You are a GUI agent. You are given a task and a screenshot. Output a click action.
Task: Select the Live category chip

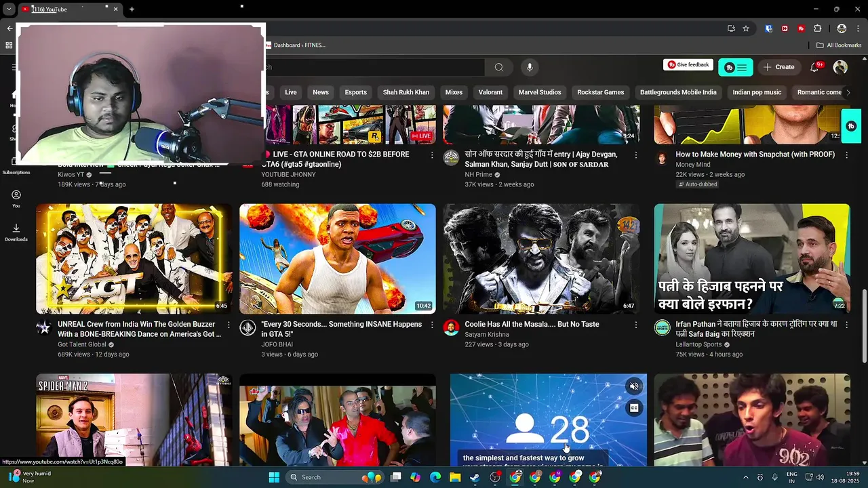click(x=291, y=92)
